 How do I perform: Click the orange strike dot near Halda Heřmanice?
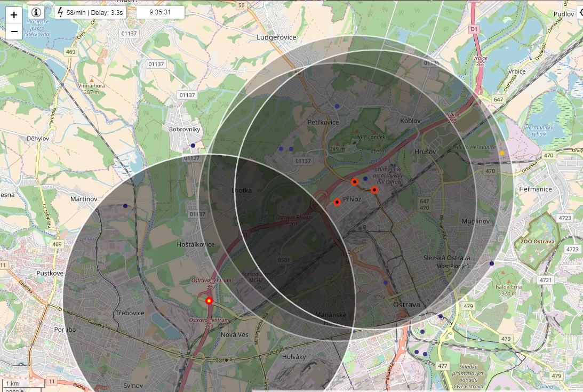(x=502, y=153)
